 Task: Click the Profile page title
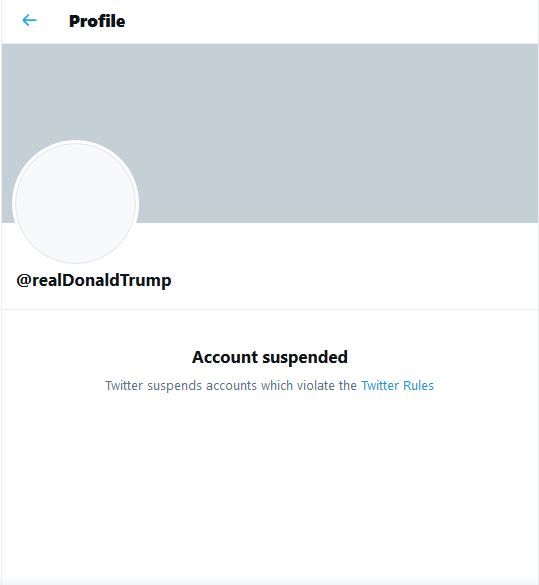click(97, 21)
